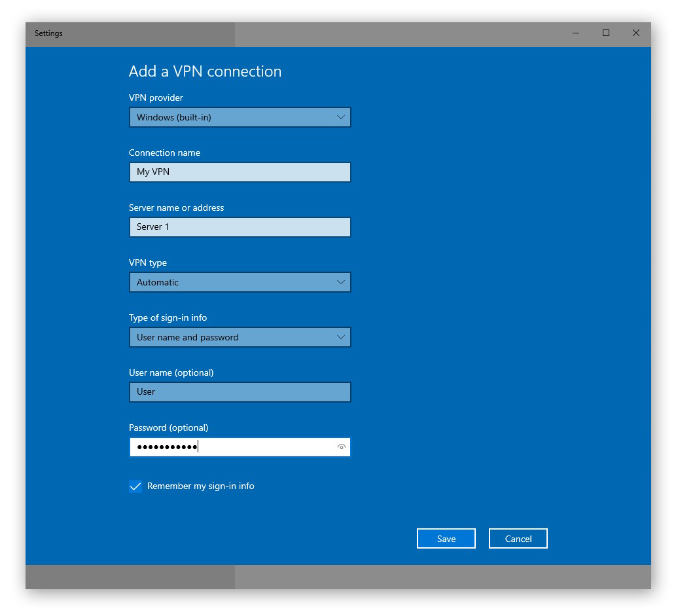
Task: Save the new VPN connection
Action: [x=446, y=538]
